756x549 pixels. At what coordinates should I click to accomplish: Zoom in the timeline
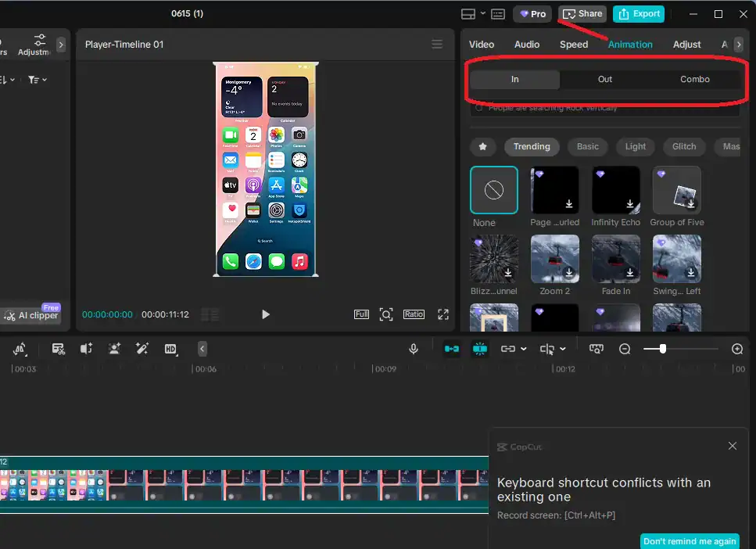point(736,349)
